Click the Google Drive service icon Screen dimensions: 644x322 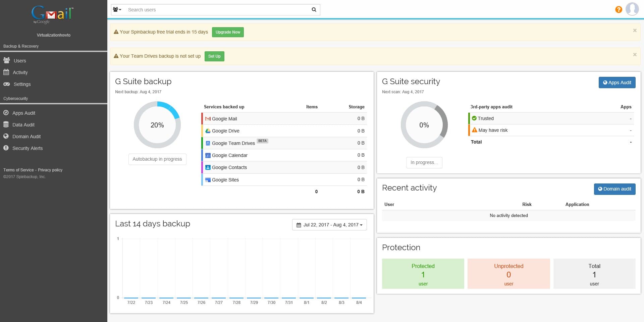(x=208, y=131)
